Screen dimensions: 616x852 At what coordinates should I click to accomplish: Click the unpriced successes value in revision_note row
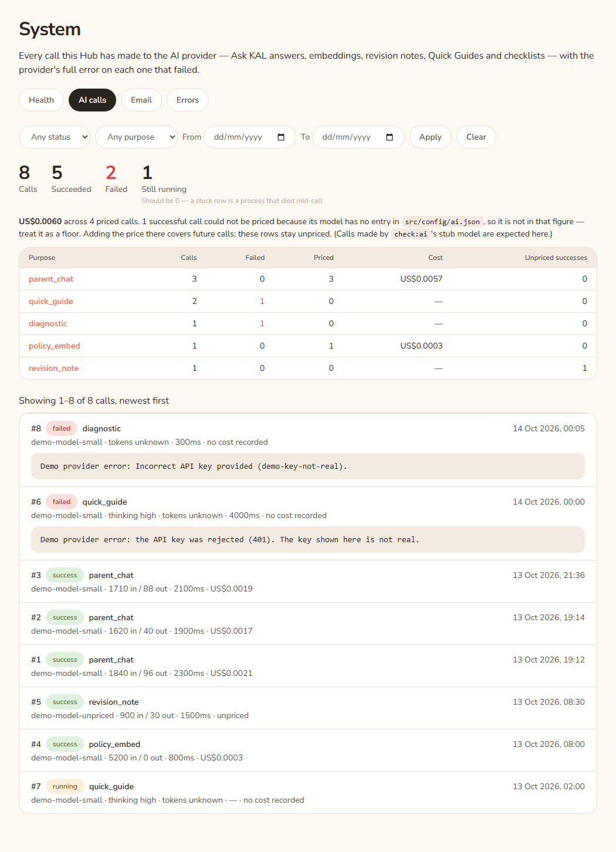[x=584, y=368]
